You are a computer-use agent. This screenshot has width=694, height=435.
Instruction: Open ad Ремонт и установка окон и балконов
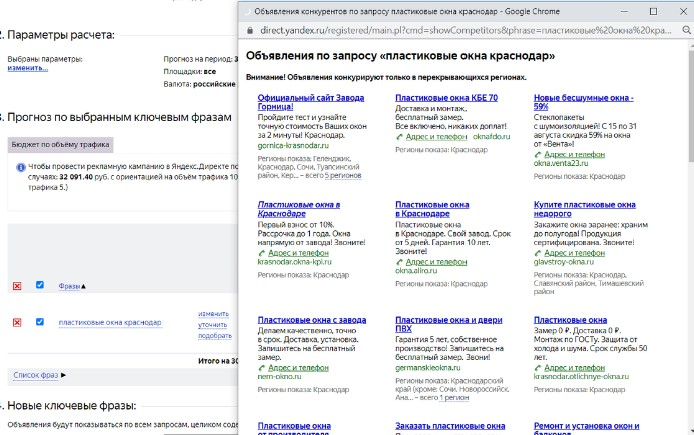click(x=586, y=428)
